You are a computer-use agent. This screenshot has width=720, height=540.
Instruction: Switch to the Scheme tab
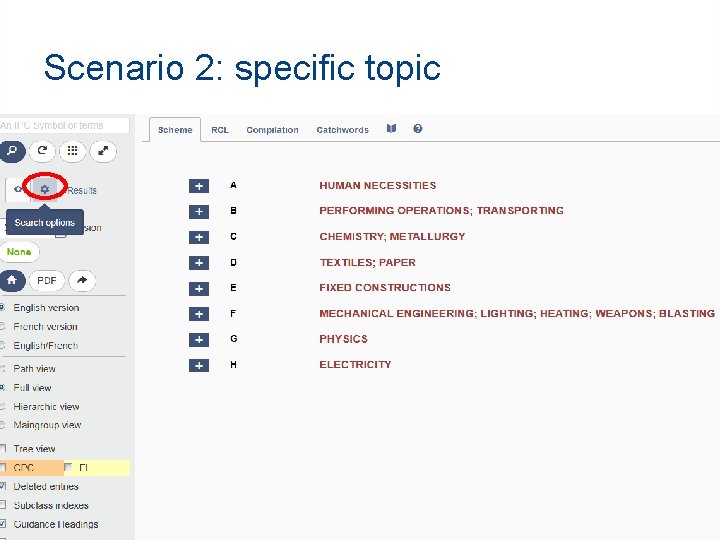click(x=175, y=130)
